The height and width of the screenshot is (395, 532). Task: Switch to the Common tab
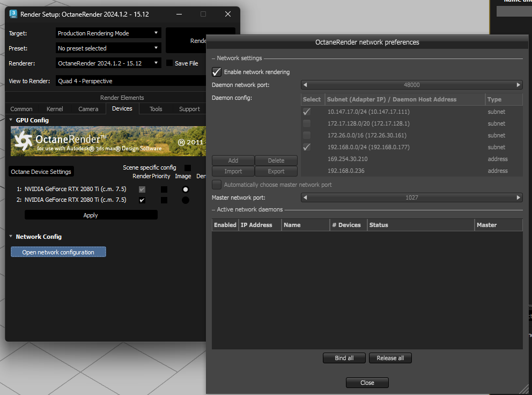[x=21, y=109]
